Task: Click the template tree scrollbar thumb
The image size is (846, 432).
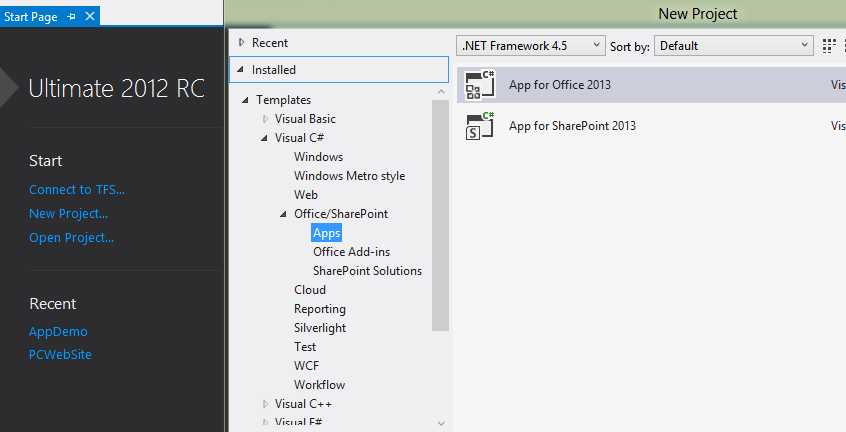Action: 441,215
